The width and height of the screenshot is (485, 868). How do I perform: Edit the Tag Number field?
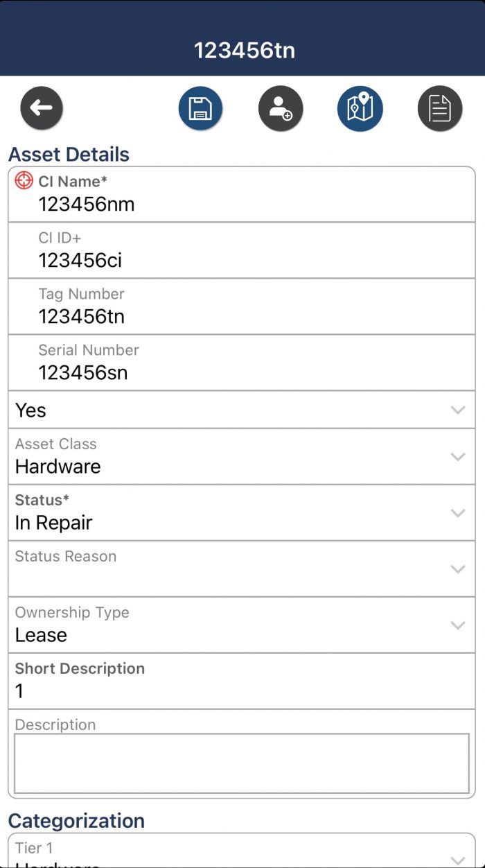coord(242,317)
